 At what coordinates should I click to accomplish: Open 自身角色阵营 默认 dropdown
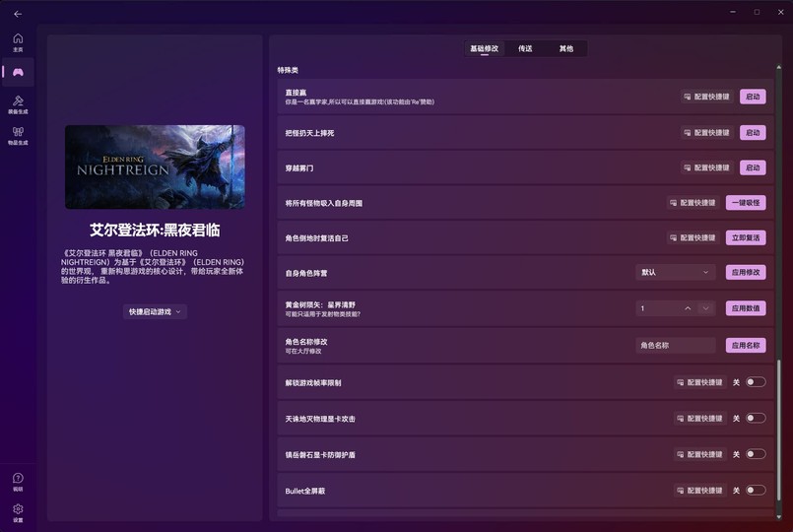(676, 273)
